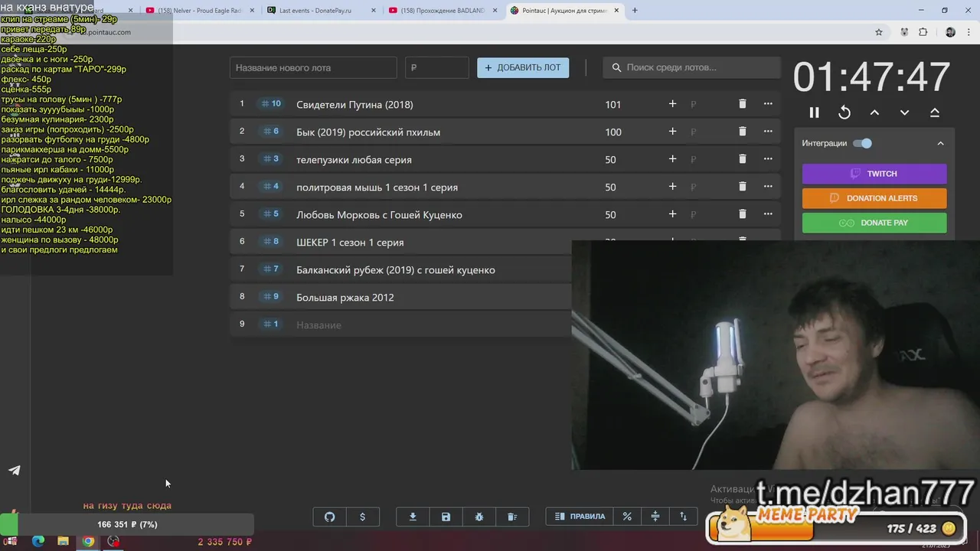980x551 pixels.
Task: Connect the DONATE PAY integration
Action: (874, 223)
